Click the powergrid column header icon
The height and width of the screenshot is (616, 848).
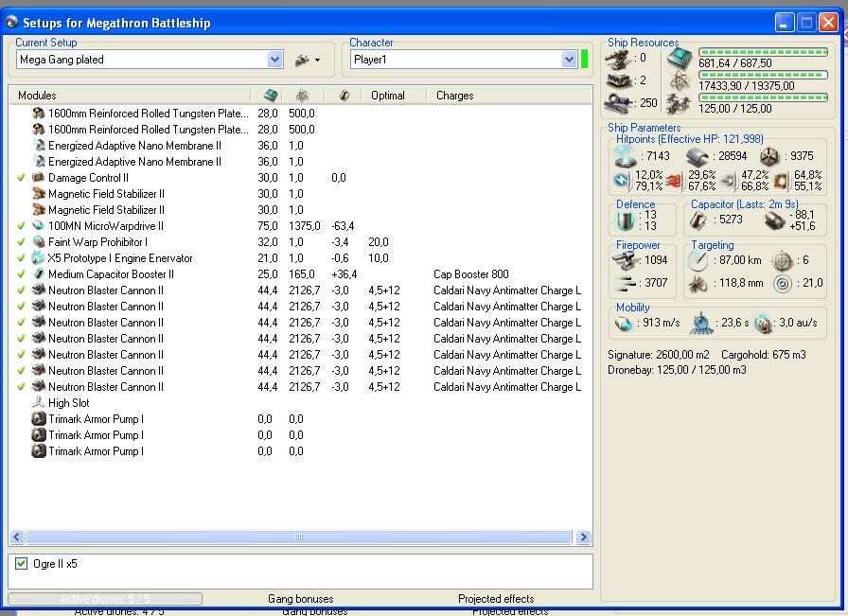[301, 96]
